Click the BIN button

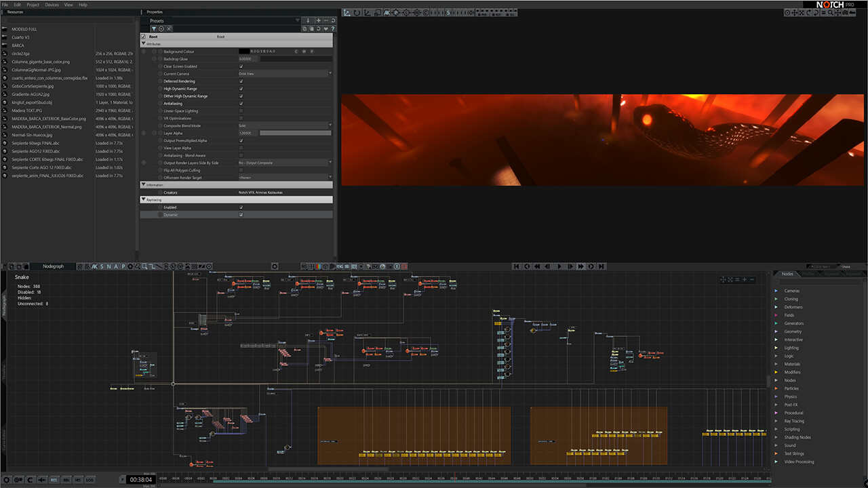(x=66, y=480)
